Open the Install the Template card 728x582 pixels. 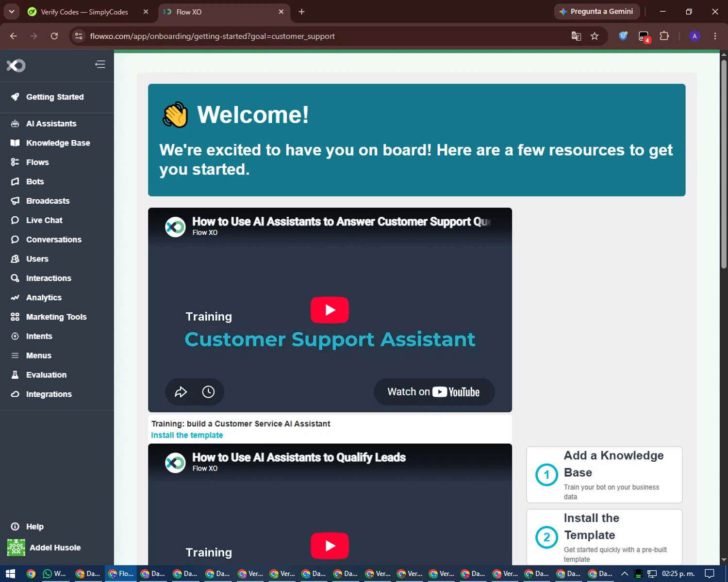[x=604, y=537]
